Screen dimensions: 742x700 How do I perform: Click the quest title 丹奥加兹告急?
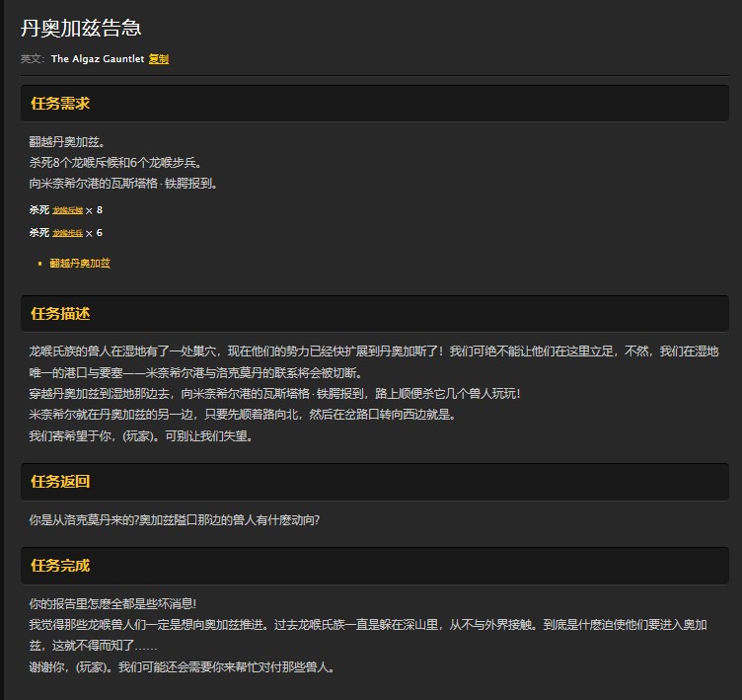pos(81,28)
